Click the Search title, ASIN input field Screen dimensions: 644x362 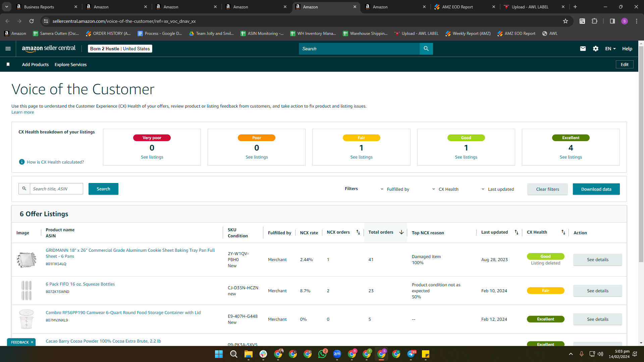[x=56, y=189]
